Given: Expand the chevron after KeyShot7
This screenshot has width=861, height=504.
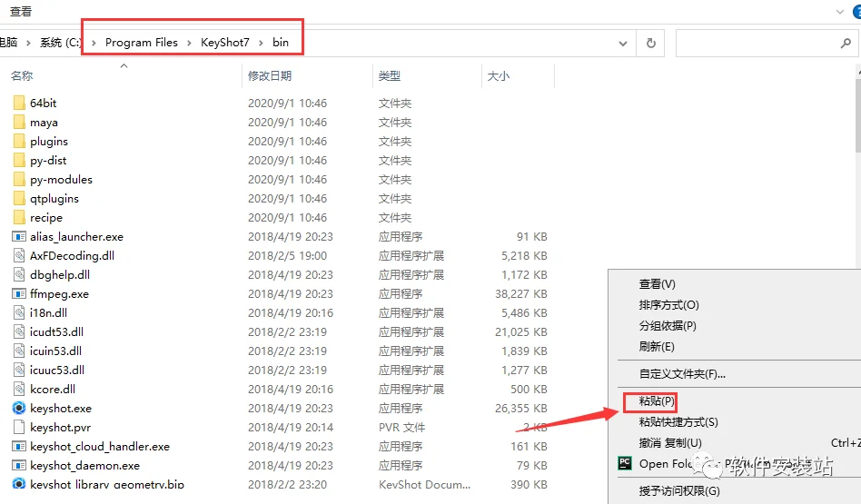Looking at the screenshot, I should (x=261, y=43).
